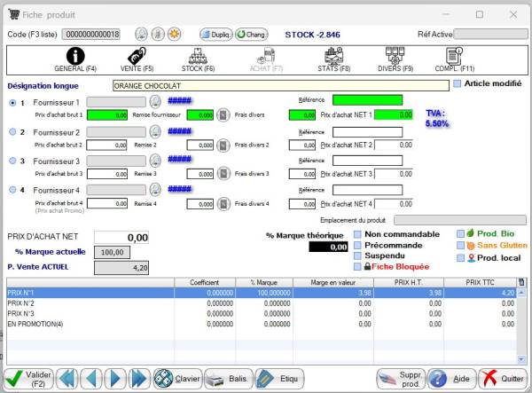Jump to the last product record

click(139, 379)
